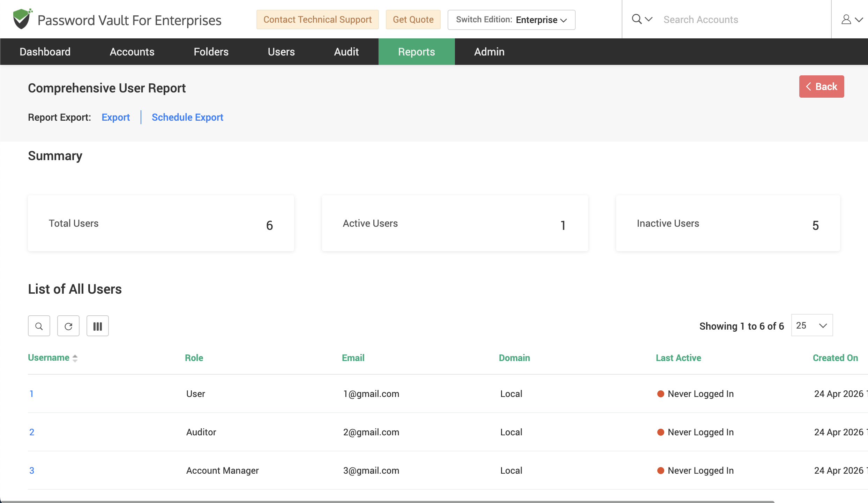Click the Password Vault shield logo
Viewport: 868px width, 503px height.
pyautogui.click(x=22, y=19)
